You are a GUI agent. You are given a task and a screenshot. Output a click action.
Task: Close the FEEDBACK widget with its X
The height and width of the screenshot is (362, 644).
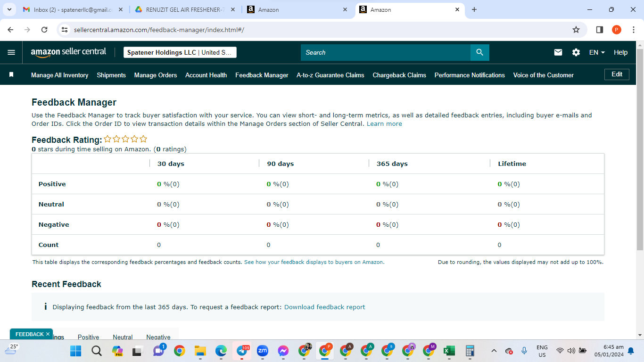48,334
